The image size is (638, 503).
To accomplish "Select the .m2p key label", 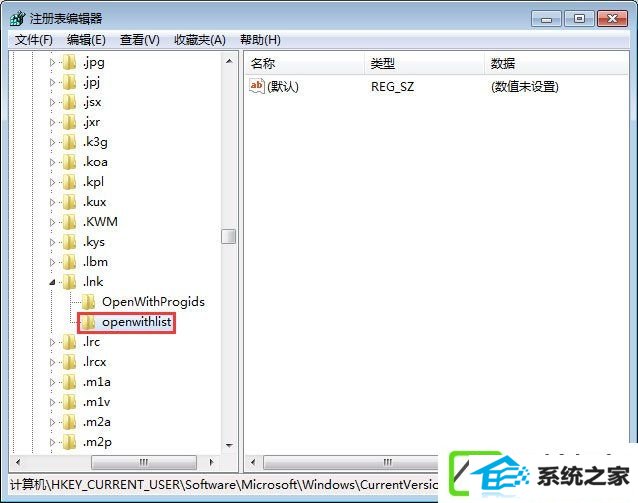I will [97, 442].
